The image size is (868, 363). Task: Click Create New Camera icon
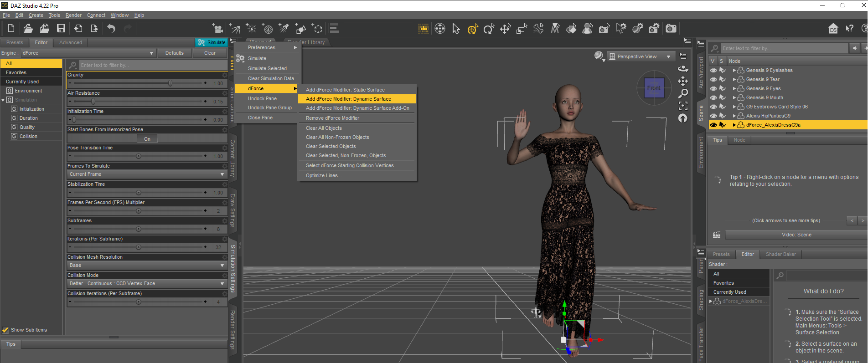pyautogui.click(x=217, y=29)
